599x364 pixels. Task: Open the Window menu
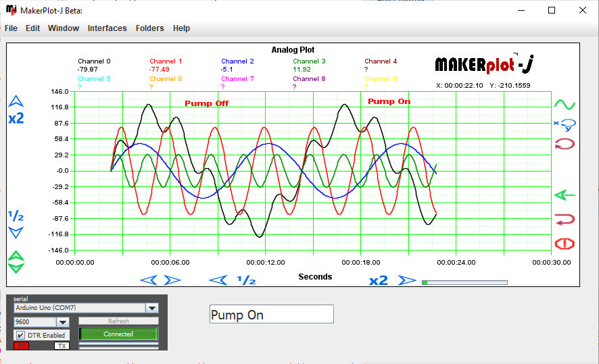pos(64,28)
